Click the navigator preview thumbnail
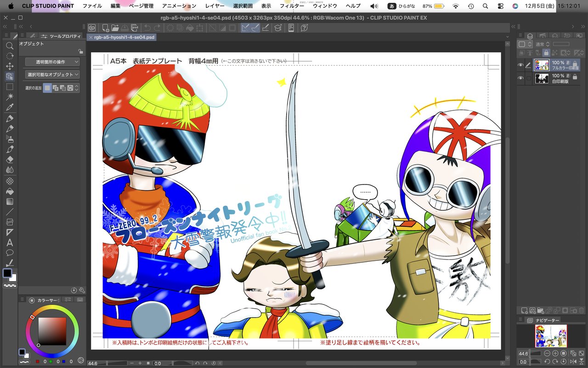Screen dimensions: 588x368 [551, 336]
